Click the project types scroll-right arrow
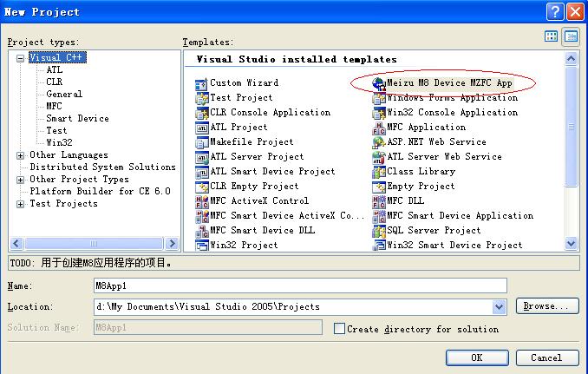Image resolution: width=588 pixels, height=374 pixels. click(172, 244)
